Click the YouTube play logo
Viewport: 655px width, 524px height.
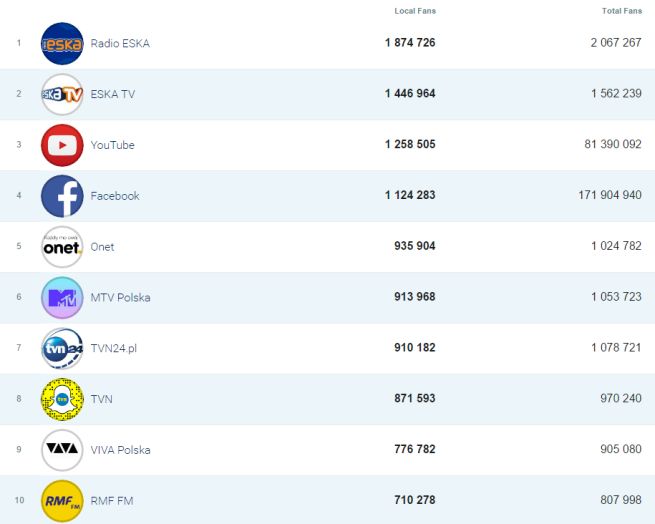coord(62,145)
